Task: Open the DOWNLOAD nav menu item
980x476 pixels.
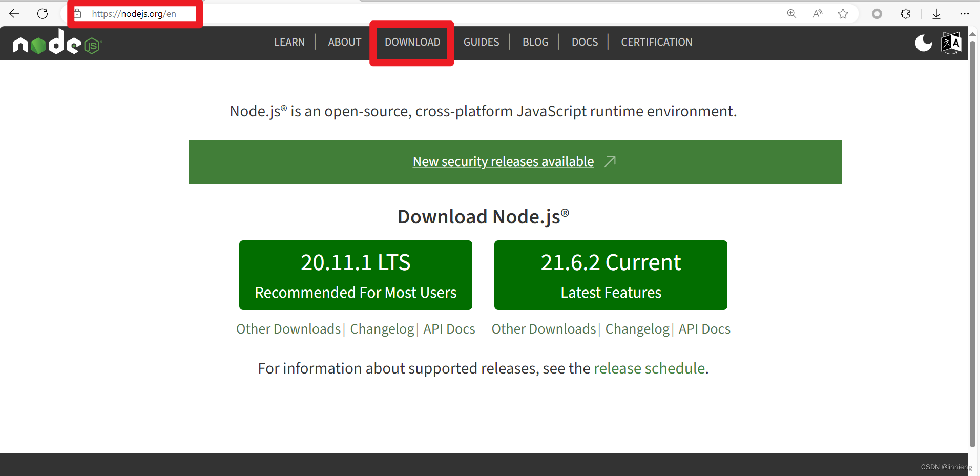Action: (412, 42)
